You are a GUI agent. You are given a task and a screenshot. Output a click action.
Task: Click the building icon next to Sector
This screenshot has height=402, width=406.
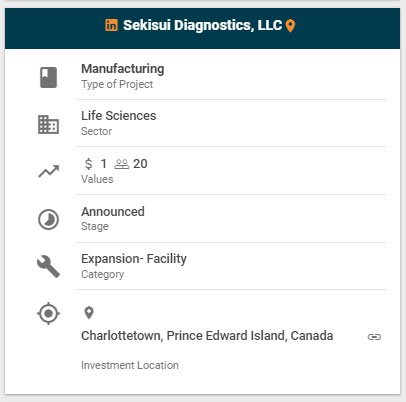coord(48,124)
